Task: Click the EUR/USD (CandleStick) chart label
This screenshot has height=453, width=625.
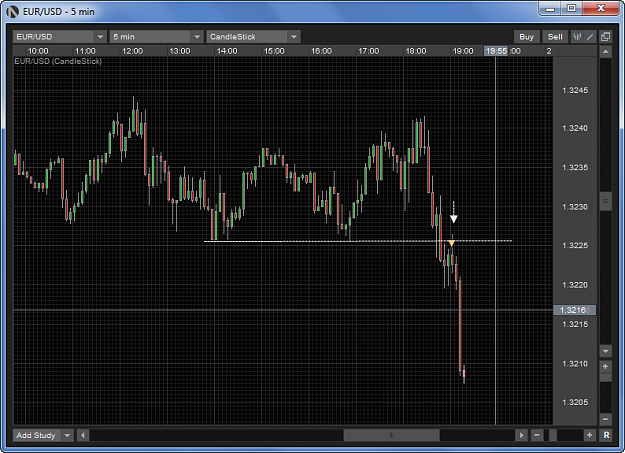Action: pos(58,61)
